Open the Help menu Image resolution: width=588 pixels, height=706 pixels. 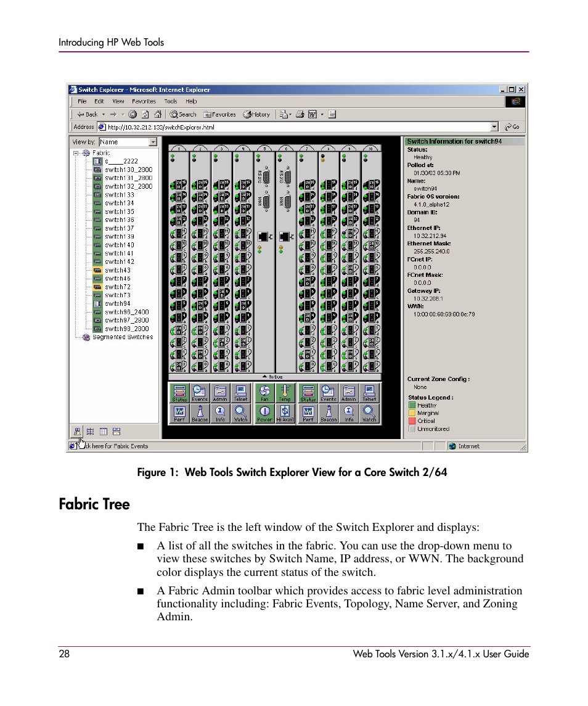pos(191,101)
